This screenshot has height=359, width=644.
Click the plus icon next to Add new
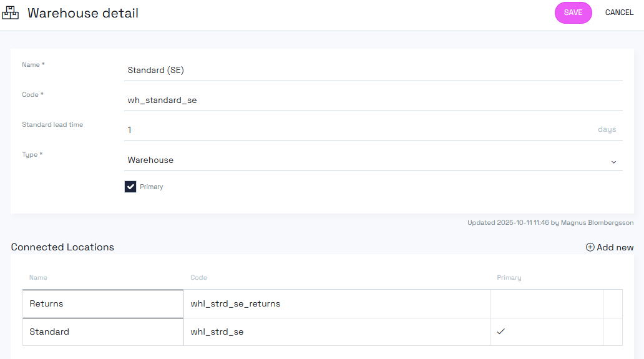pos(590,247)
